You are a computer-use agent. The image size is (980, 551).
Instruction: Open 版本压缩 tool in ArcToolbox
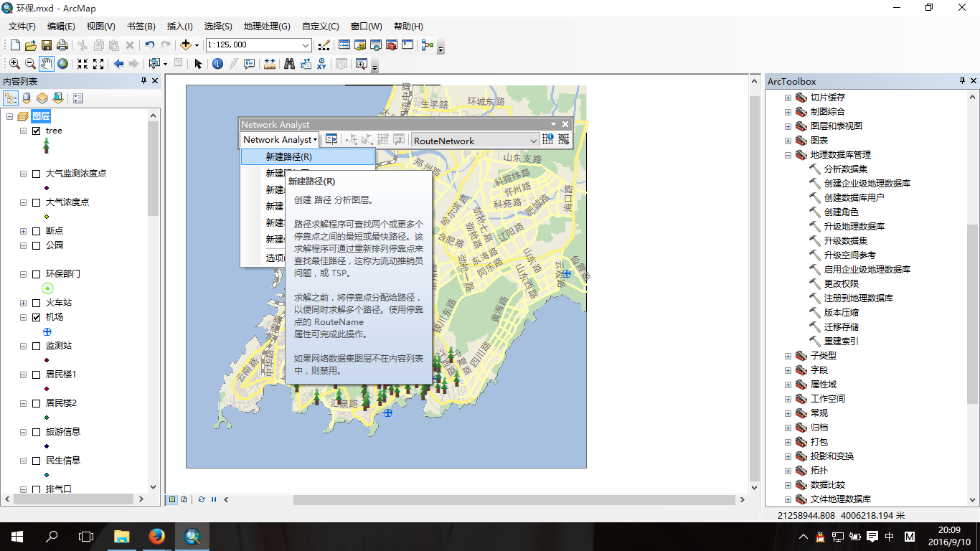pyautogui.click(x=841, y=312)
